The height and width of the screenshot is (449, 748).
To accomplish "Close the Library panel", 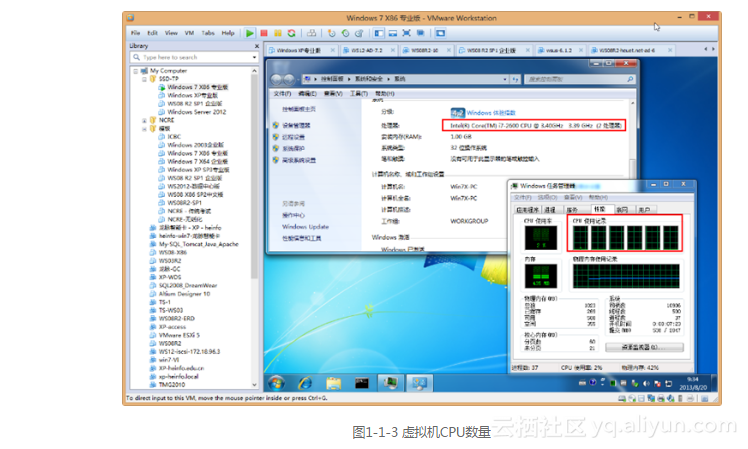I will [257, 46].
